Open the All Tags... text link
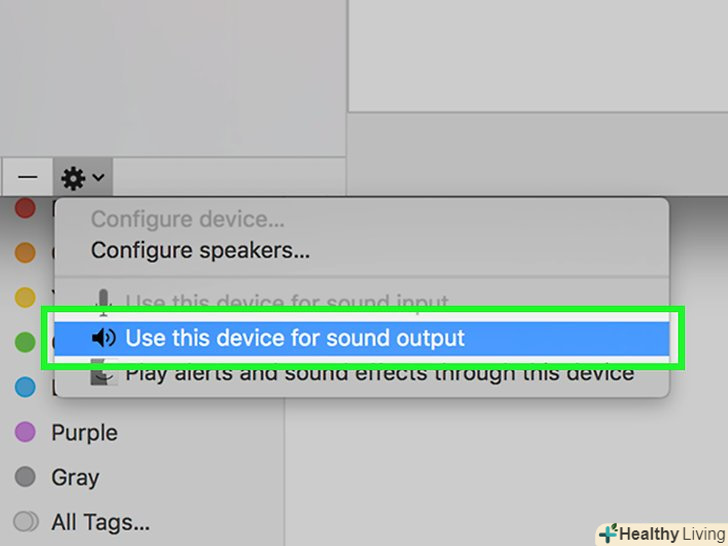Screen dimensions: 728x546 (100, 522)
